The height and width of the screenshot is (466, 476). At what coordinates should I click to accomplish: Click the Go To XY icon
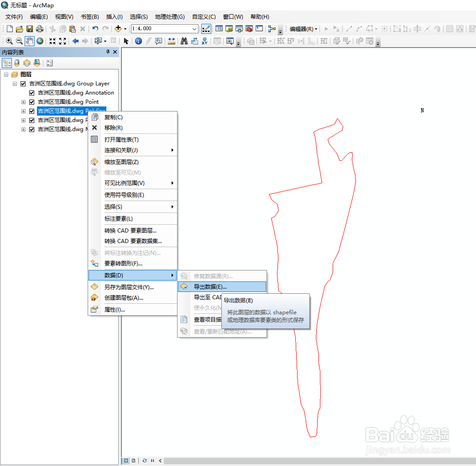click(x=204, y=41)
